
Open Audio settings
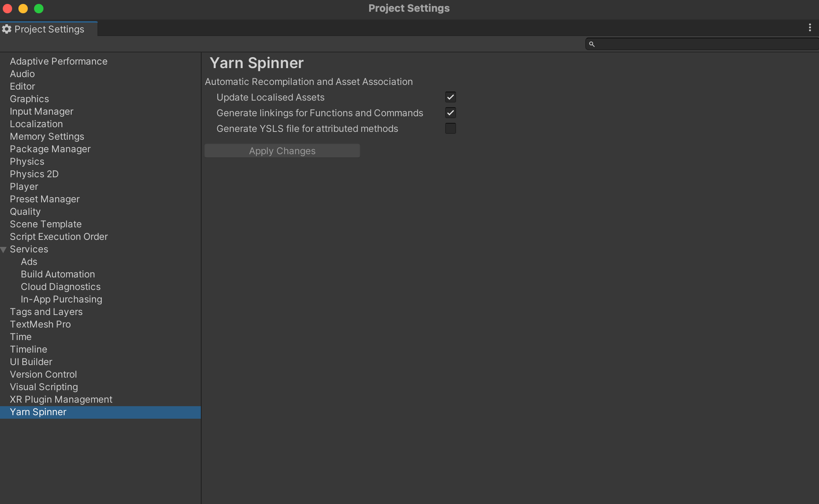[x=22, y=74]
